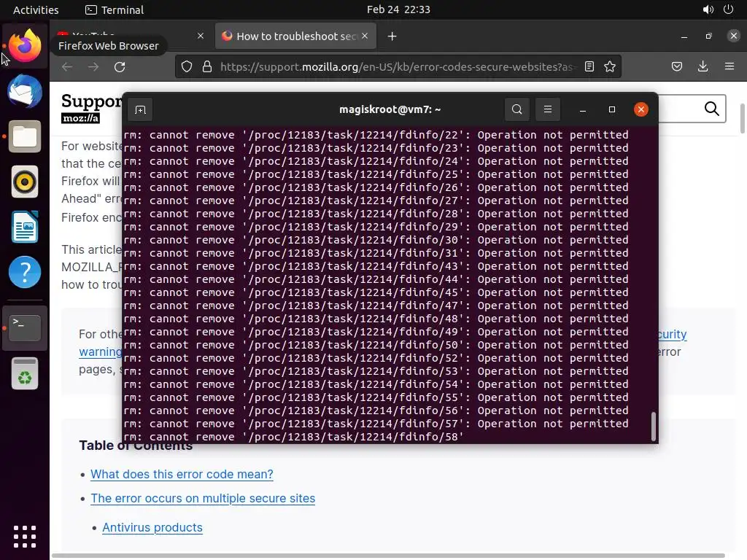This screenshot has width=747, height=560.
Task: Follow What does this error code mean link
Action: coord(182,474)
